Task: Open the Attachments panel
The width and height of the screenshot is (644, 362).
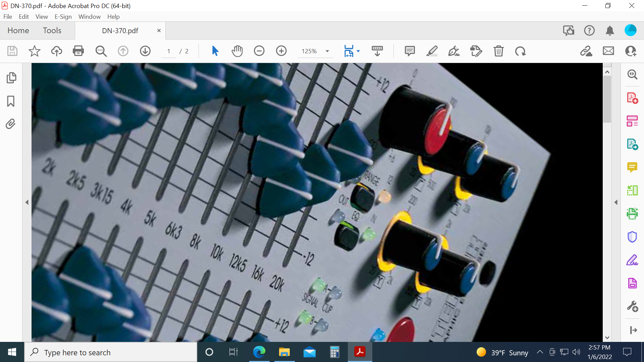Action: [10, 124]
